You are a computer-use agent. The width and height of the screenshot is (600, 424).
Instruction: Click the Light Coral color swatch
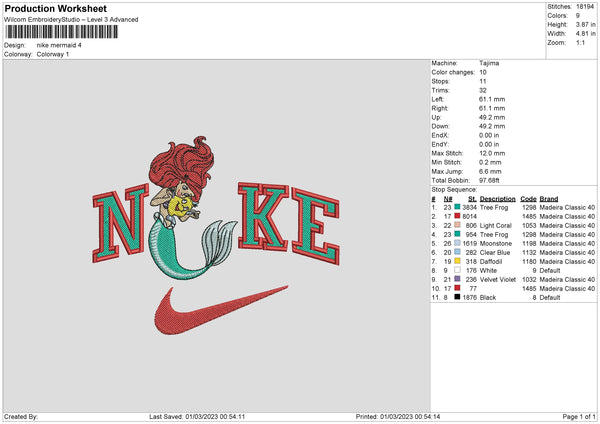457,225
